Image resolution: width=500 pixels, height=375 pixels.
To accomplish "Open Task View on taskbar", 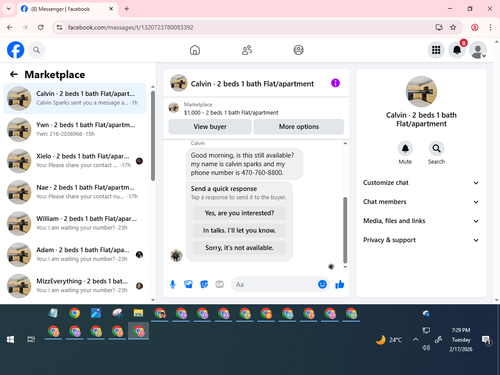I will pyautogui.click(x=31, y=339).
